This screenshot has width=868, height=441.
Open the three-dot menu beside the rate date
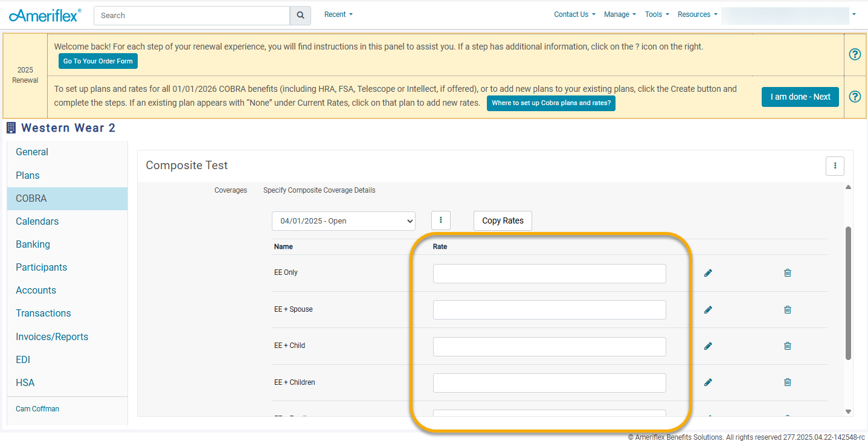[441, 220]
